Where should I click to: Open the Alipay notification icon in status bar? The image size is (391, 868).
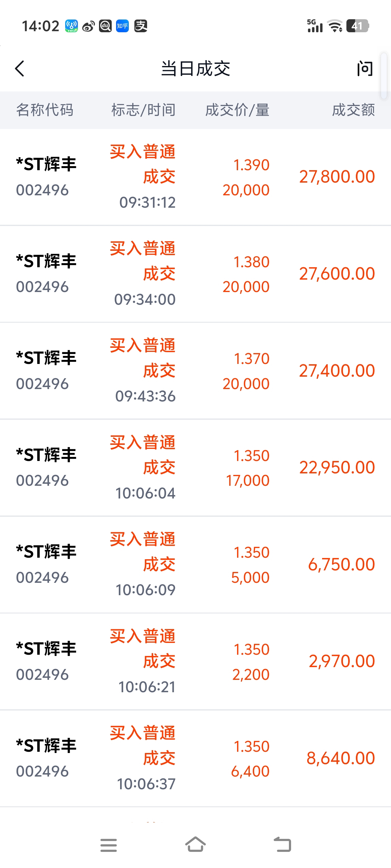141,26
